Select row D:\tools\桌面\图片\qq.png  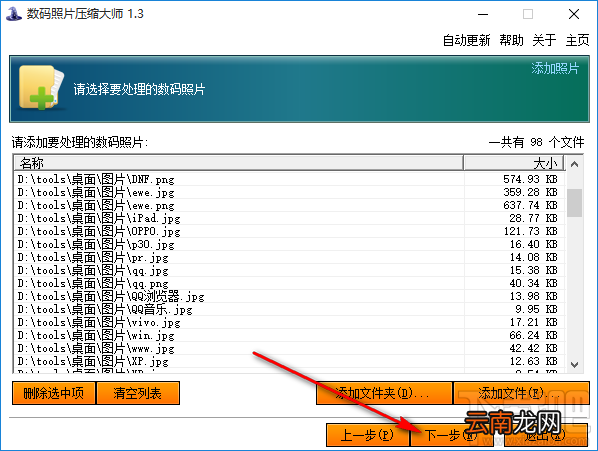289,283
